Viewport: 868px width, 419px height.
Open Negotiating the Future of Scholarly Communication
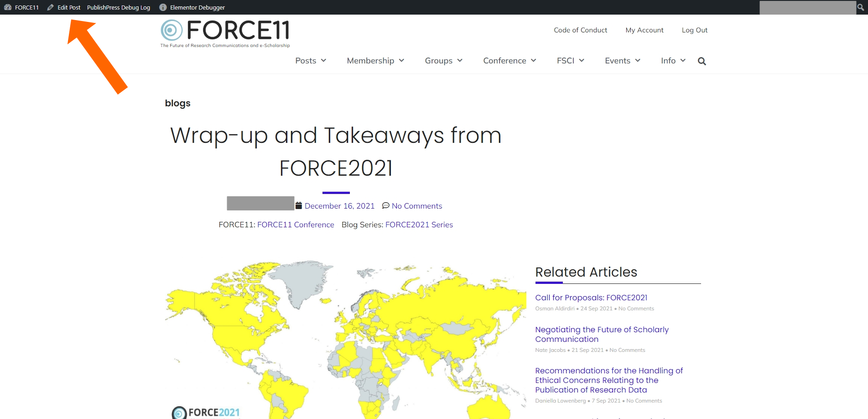(x=602, y=334)
